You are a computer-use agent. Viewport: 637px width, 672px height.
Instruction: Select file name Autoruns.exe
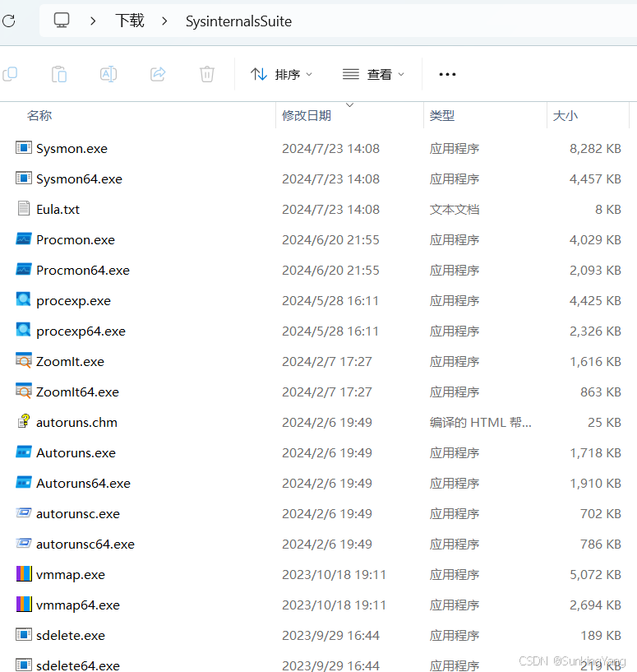pos(76,453)
